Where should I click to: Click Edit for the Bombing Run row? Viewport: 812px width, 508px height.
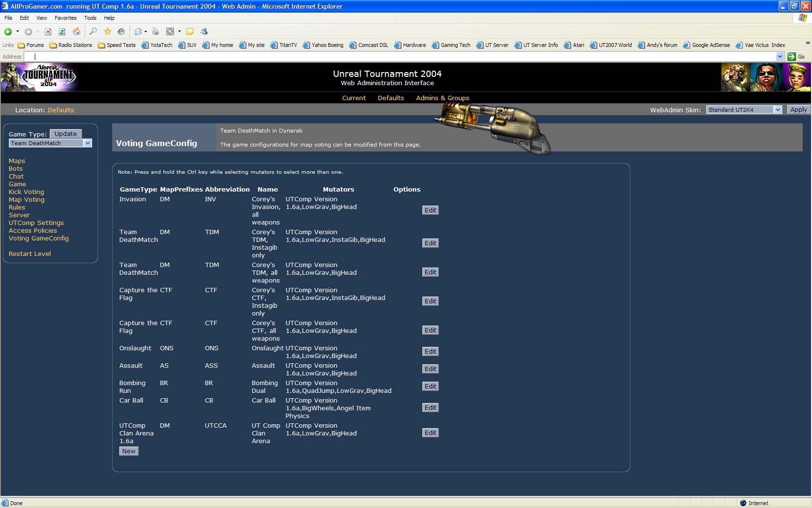pos(430,386)
